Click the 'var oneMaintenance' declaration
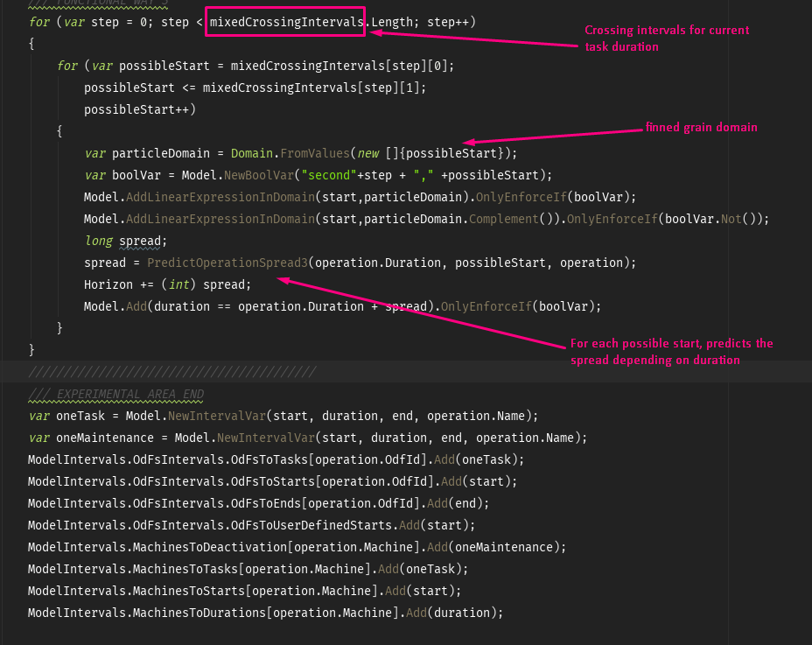 pyautogui.click(x=91, y=438)
